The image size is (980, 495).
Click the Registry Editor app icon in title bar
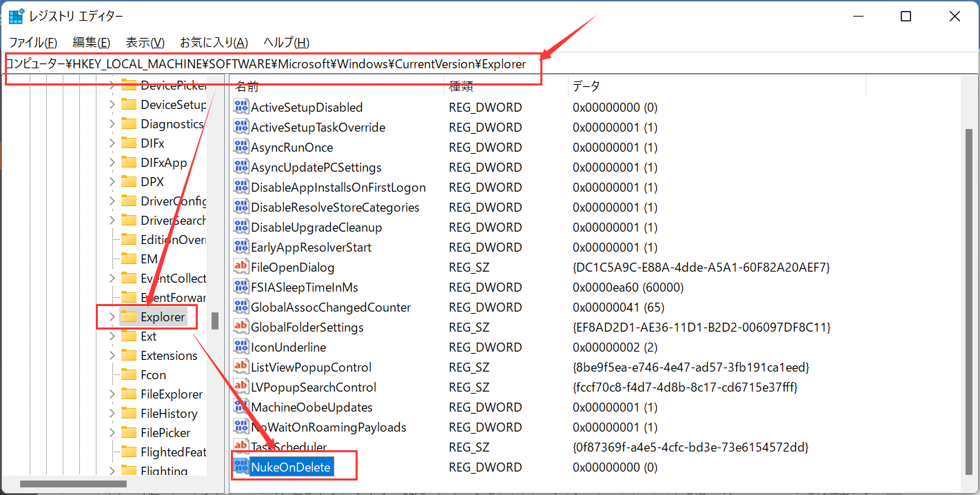pyautogui.click(x=16, y=17)
